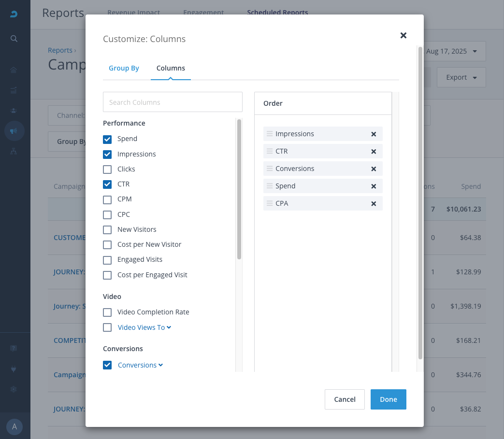This screenshot has height=439, width=504.
Task: Cancel the column customization
Action: 345,399
